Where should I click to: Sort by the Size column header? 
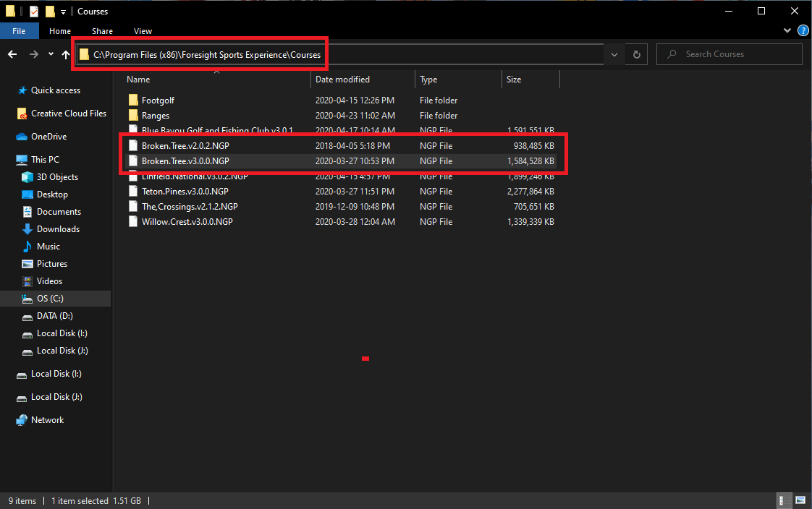[530, 79]
